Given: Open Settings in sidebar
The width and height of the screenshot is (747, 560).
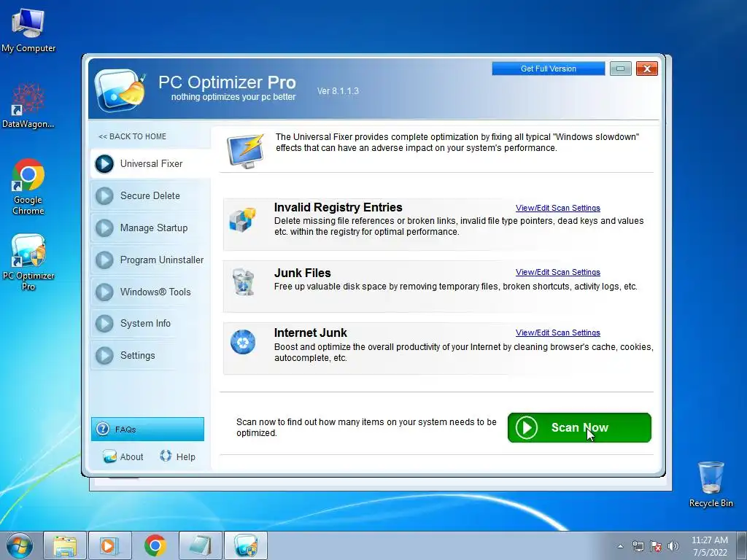Looking at the screenshot, I should pos(150,355).
